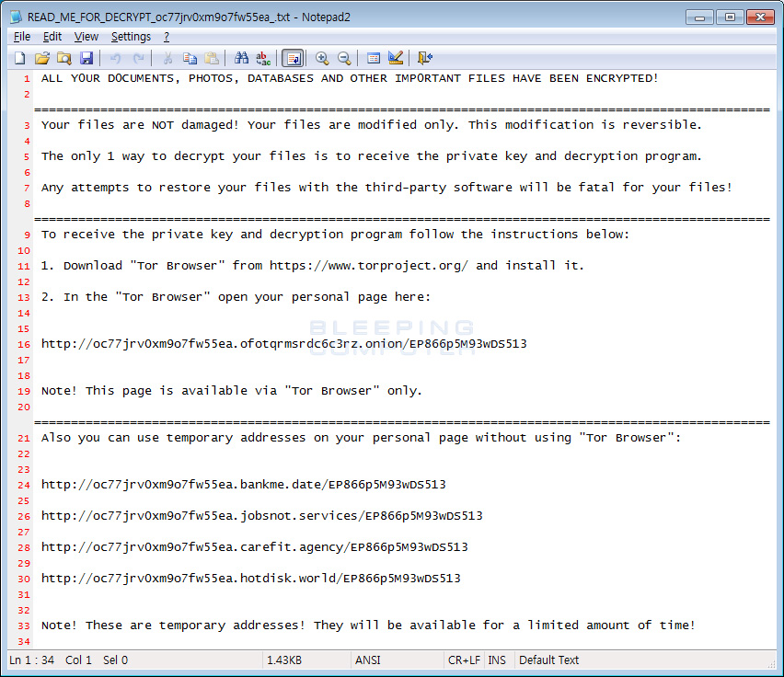
Task: Click the Exit icon in the toolbar
Action: [425, 59]
